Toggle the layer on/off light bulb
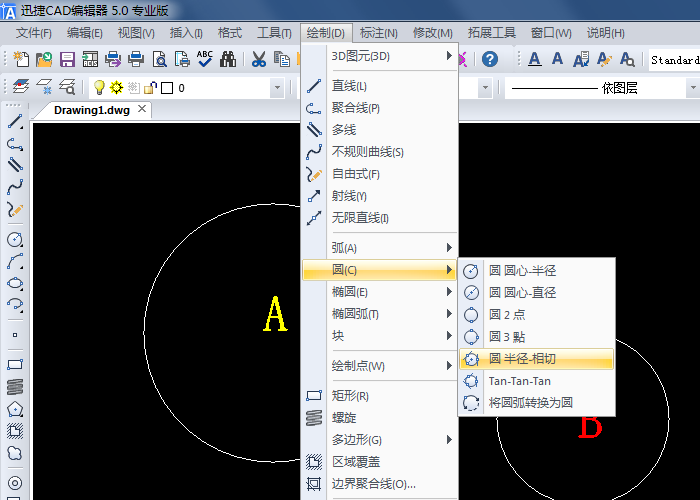700x500 pixels. point(99,88)
